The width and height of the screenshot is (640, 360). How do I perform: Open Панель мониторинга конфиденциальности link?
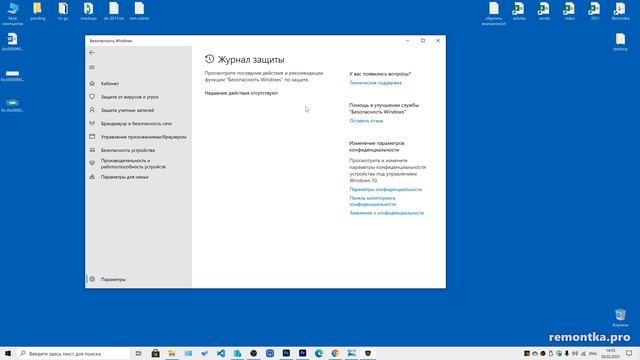(x=373, y=201)
